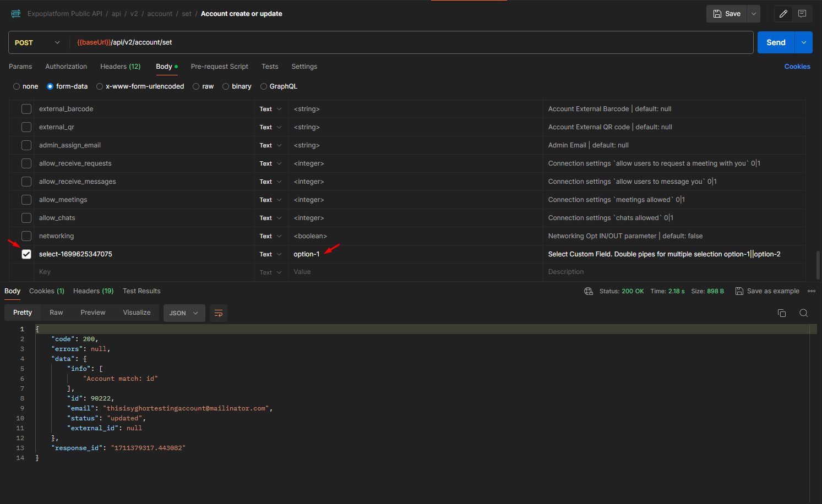822x504 pixels.
Task: Open the POST method dropdown
Action: 38,42
